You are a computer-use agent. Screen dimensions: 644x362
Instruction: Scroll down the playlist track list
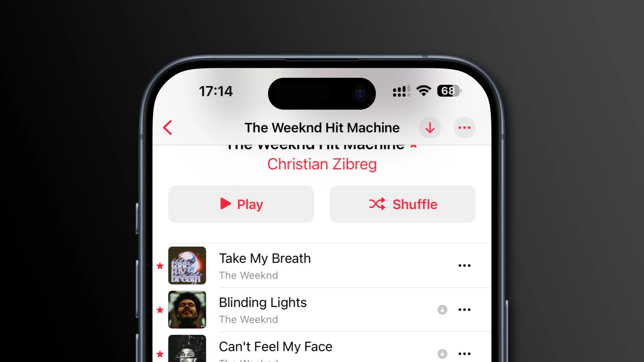(x=322, y=309)
